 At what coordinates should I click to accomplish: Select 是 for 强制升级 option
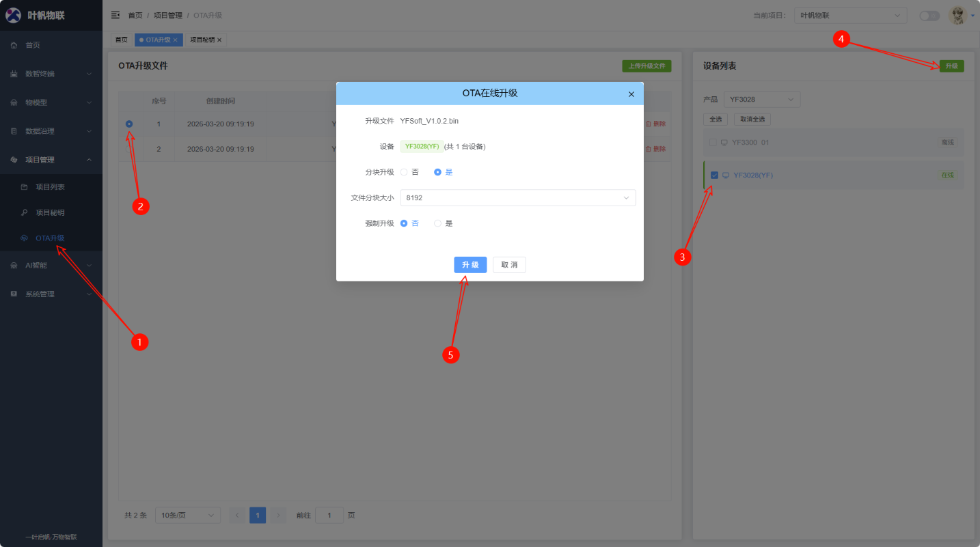click(438, 223)
